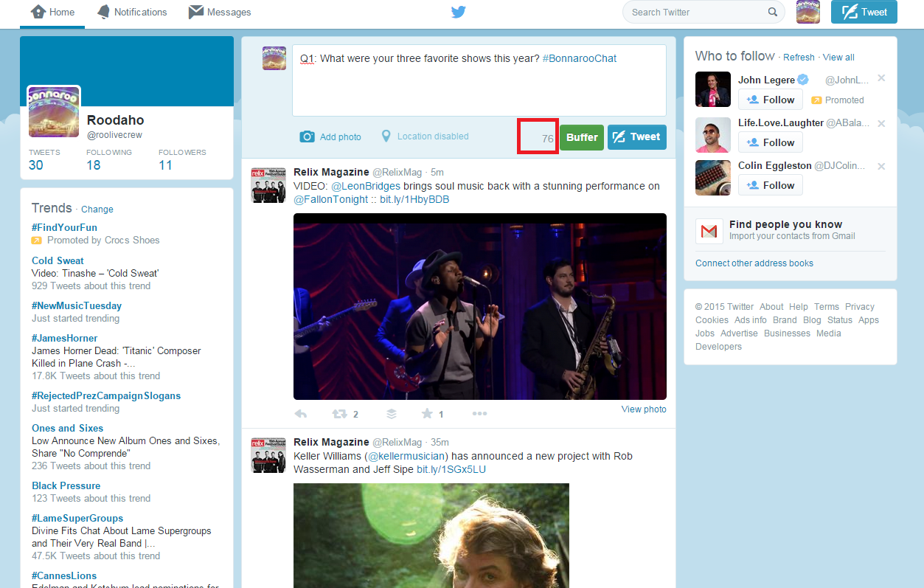View the 30 tweets count
Viewport: 924px width, 588px height.
36,165
